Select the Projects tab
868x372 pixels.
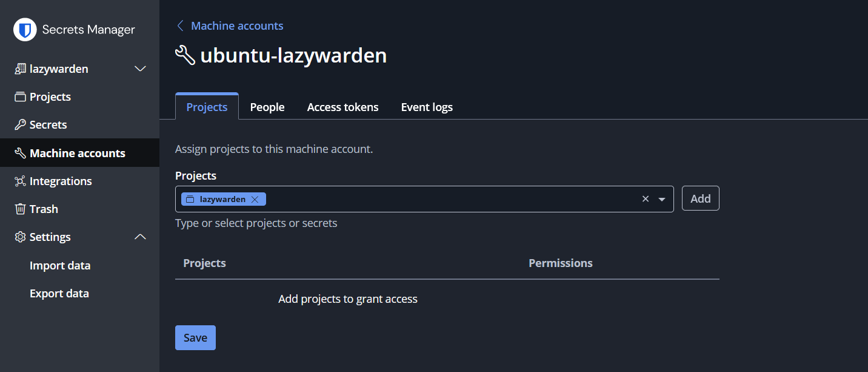click(207, 107)
